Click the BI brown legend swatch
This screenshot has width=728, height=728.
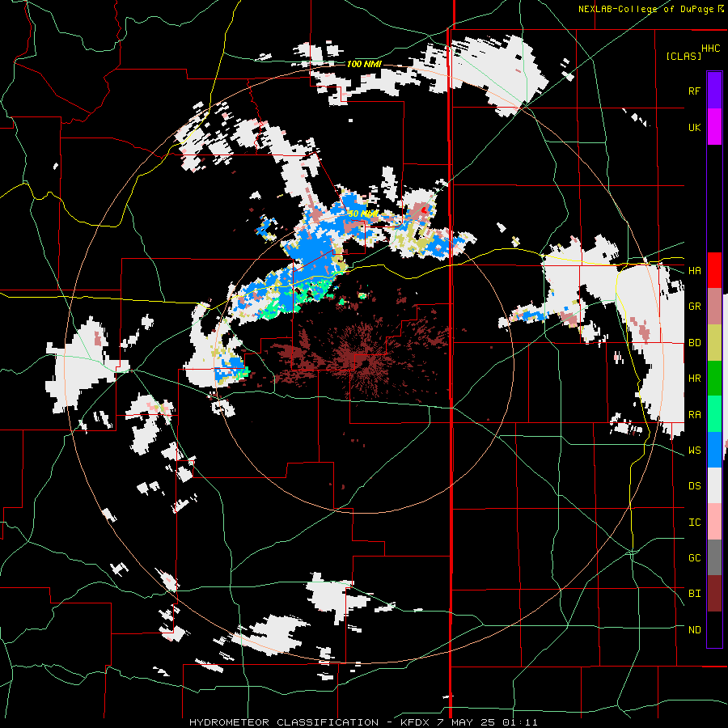click(714, 594)
